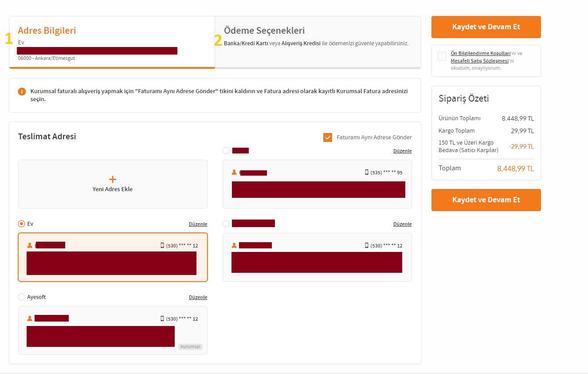The height and width of the screenshot is (385, 588).
Task: Click the 06000 - Ankara/Etimesgut text
Action: tap(47, 58)
